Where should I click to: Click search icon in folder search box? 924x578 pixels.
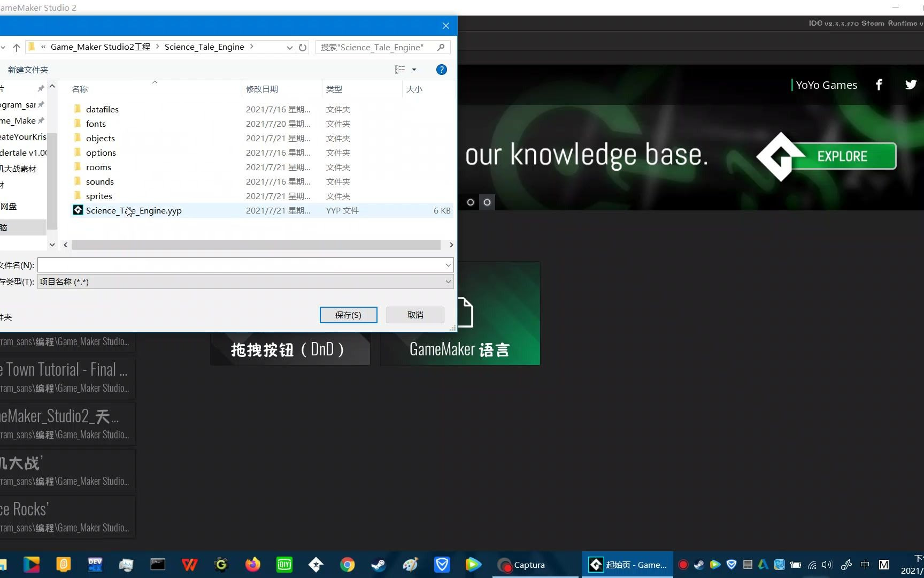(x=441, y=47)
